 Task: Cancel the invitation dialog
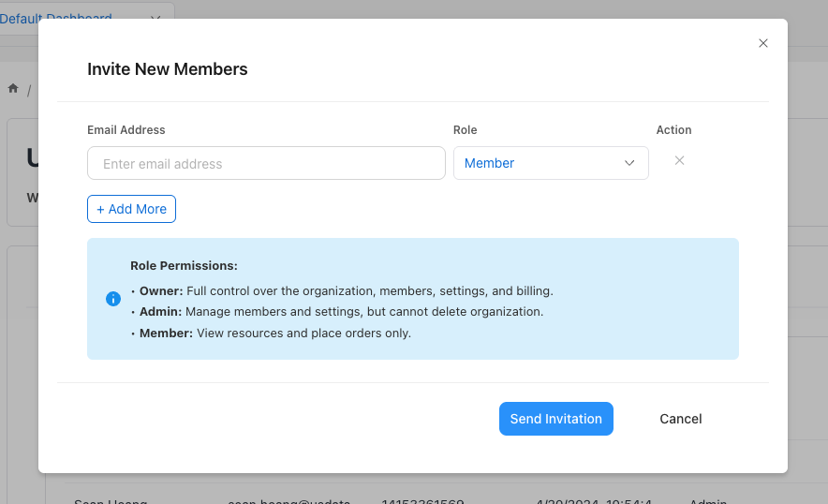[x=680, y=419]
